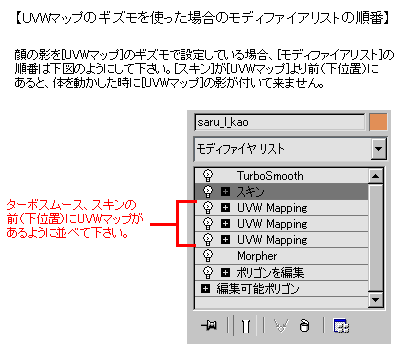Viewport: 404px width, 360px height.
Task: Toggle the Show End Result icon
Action: click(246, 326)
